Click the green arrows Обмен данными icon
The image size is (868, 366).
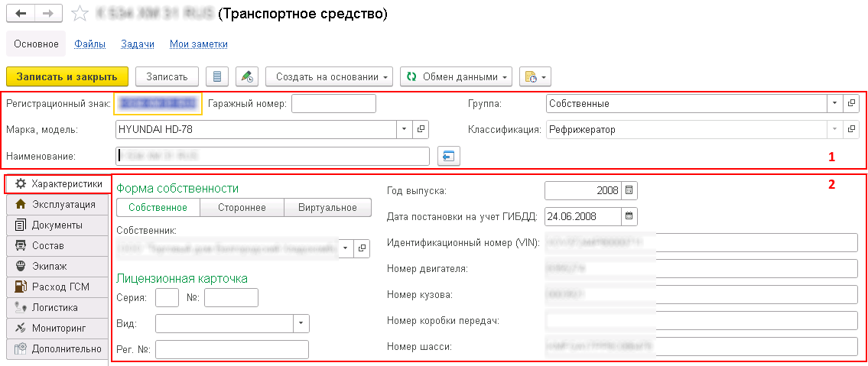point(411,77)
